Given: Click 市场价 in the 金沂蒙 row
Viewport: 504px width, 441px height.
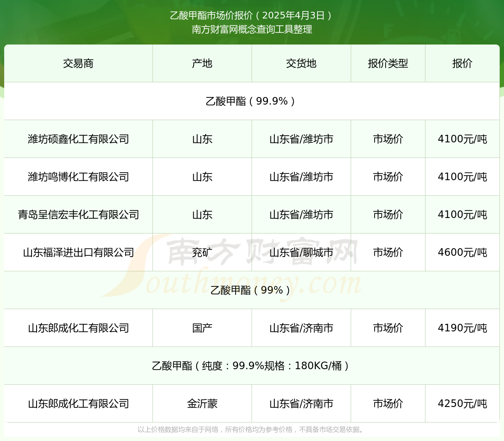Looking at the screenshot, I should click(388, 404).
